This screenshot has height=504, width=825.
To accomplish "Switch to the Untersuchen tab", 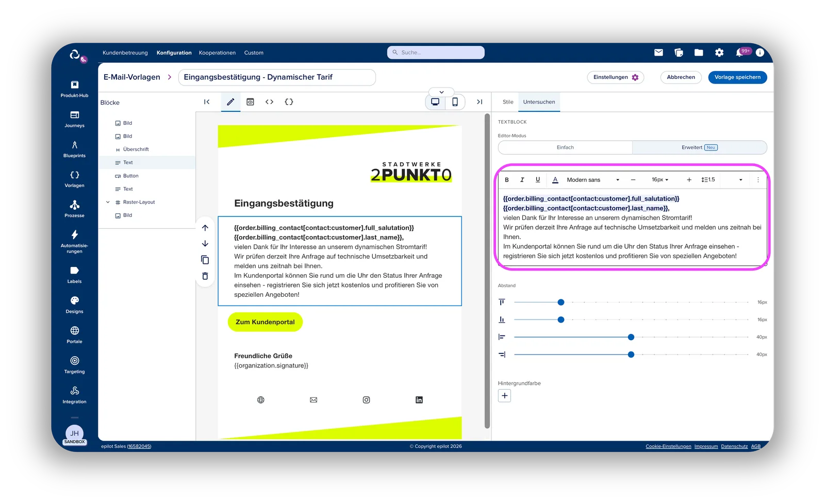I will pyautogui.click(x=539, y=102).
